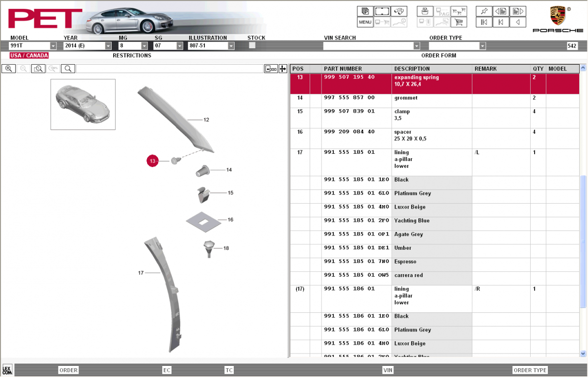Select the Espresso color row
This screenshot has height=377, width=588.
click(x=435, y=265)
